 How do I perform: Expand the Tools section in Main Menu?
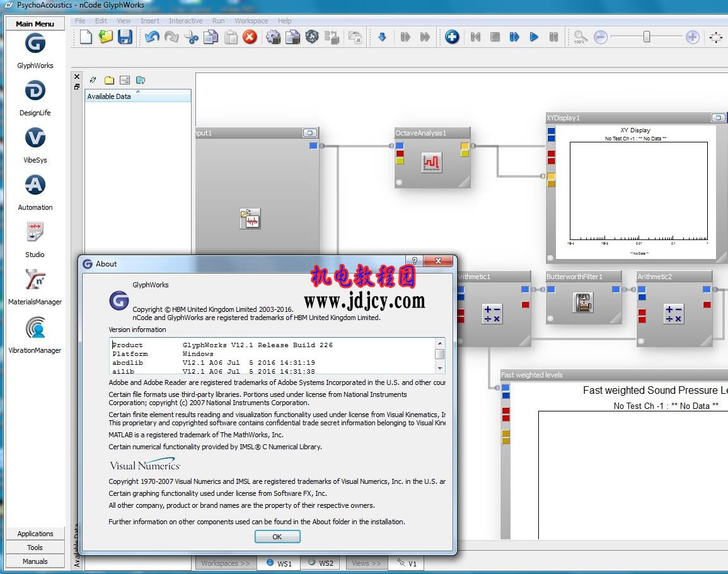[35, 548]
